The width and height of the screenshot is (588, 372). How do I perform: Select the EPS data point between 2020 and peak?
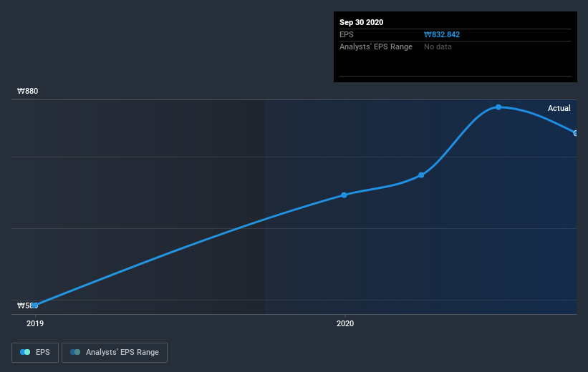tap(421, 175)
